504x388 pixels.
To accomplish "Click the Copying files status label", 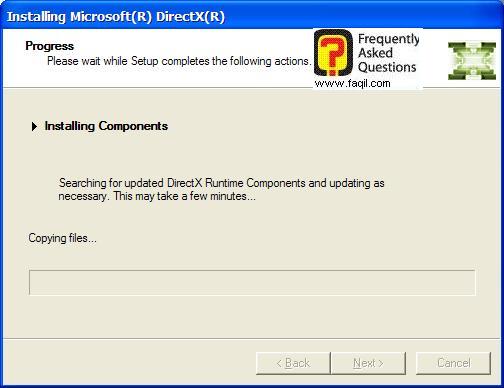I will (x=62, y=238).
